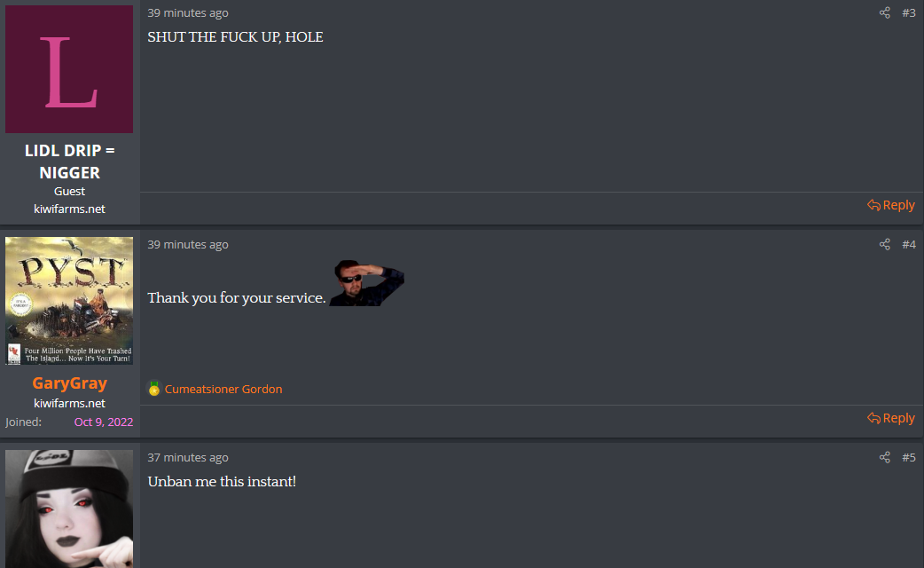Click the saluting man emote image
Viewport: 924px width, 568px height.
click(x=366, y=282)
